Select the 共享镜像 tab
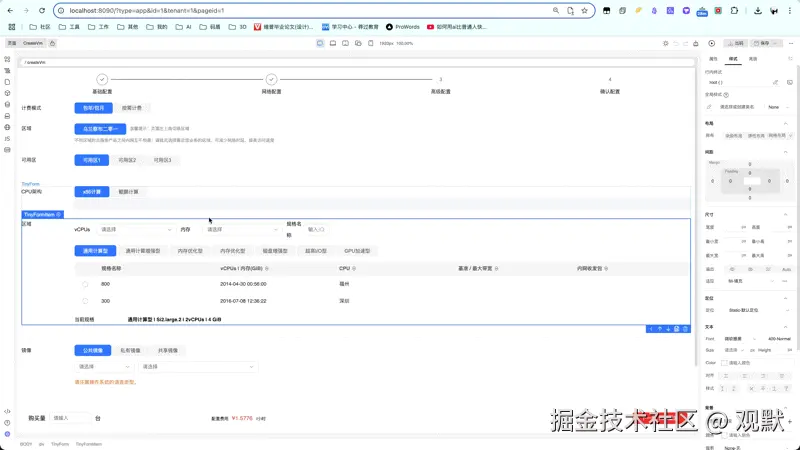Image resolution: width=800 pixels, height=450 pixels. click(167, 351)
